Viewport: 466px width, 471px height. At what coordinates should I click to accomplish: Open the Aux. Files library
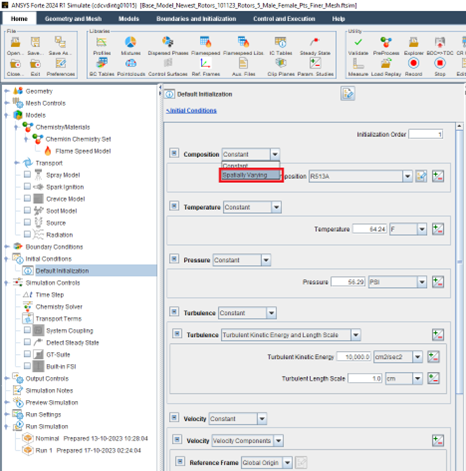pyautogui.click(x=243, y=63)
